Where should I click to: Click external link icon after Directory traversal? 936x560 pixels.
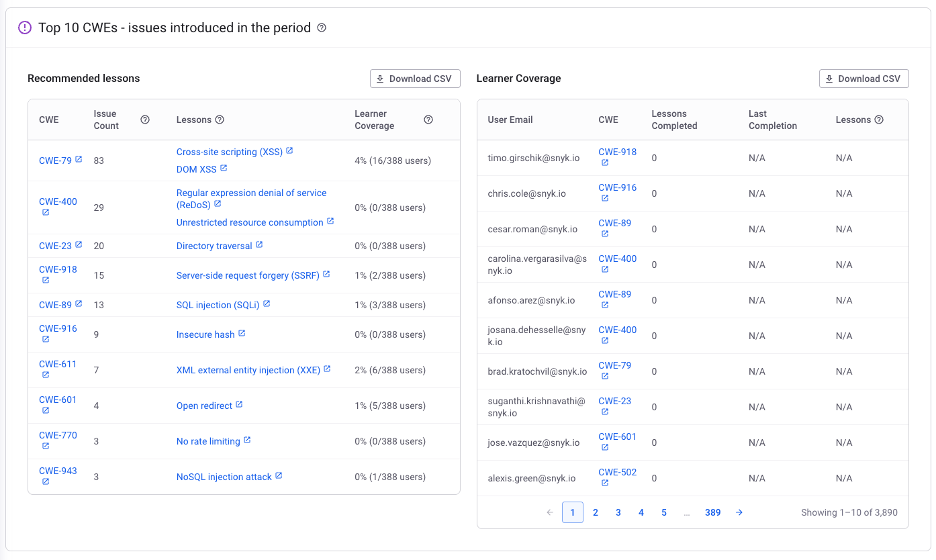pyautogui.click(x=259, y=245)
